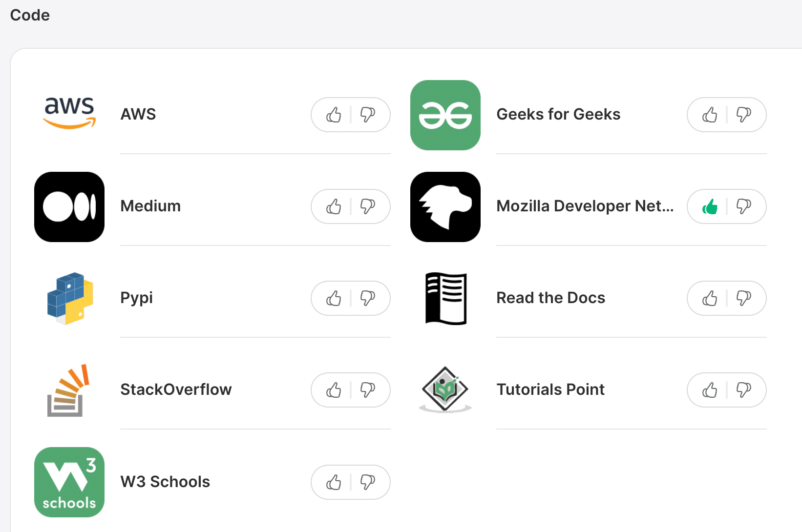The image size is (802, 532).
Task: Like the W3 Schools source
Action: 334,482
